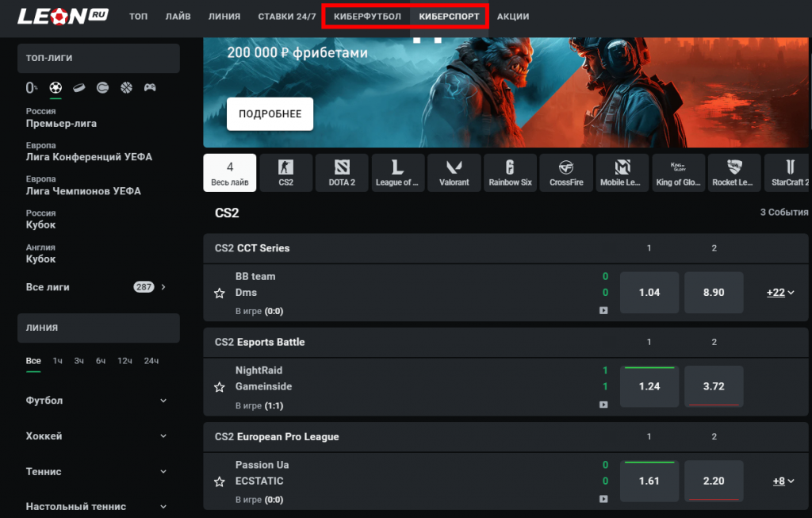Viewport: 812px width, 518px height.
Task: Open the CS2 CCT Series header
Action: [505, 248]
